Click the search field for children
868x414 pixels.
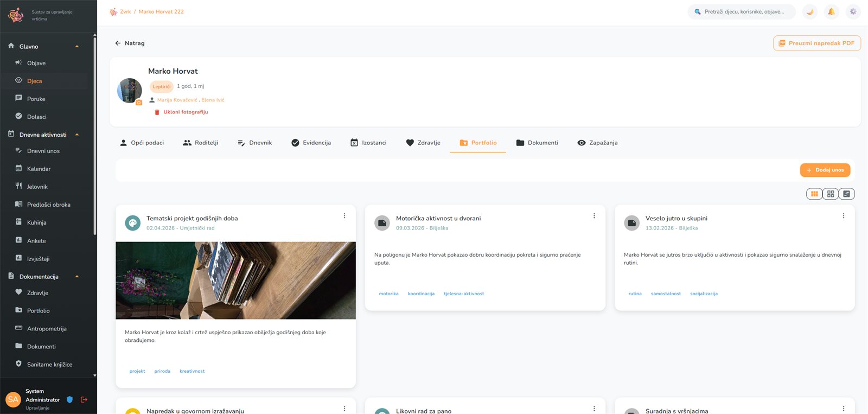click(x=742, y=11)
